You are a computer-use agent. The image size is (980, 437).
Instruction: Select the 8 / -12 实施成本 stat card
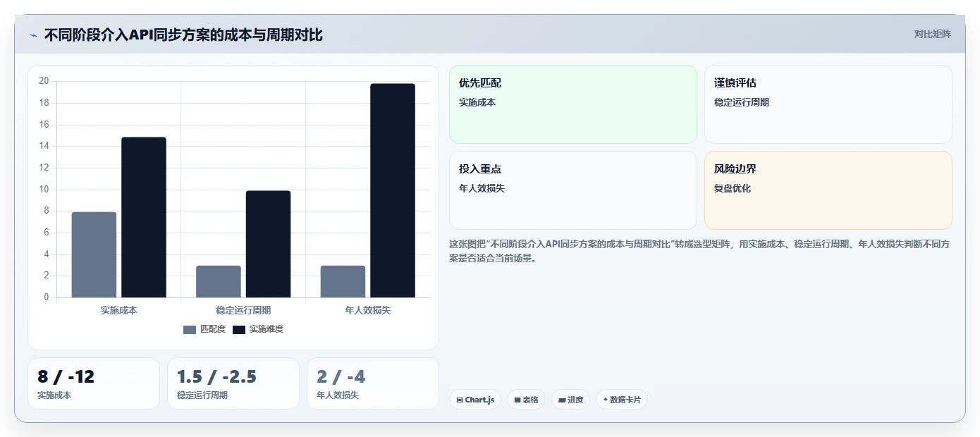(x=94, y=383)
